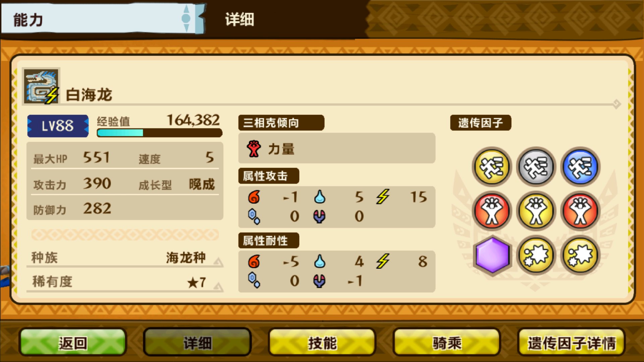644x362 pixels.
Task: Open the 能力 selector arrows at top
Action: coord(186,18)
